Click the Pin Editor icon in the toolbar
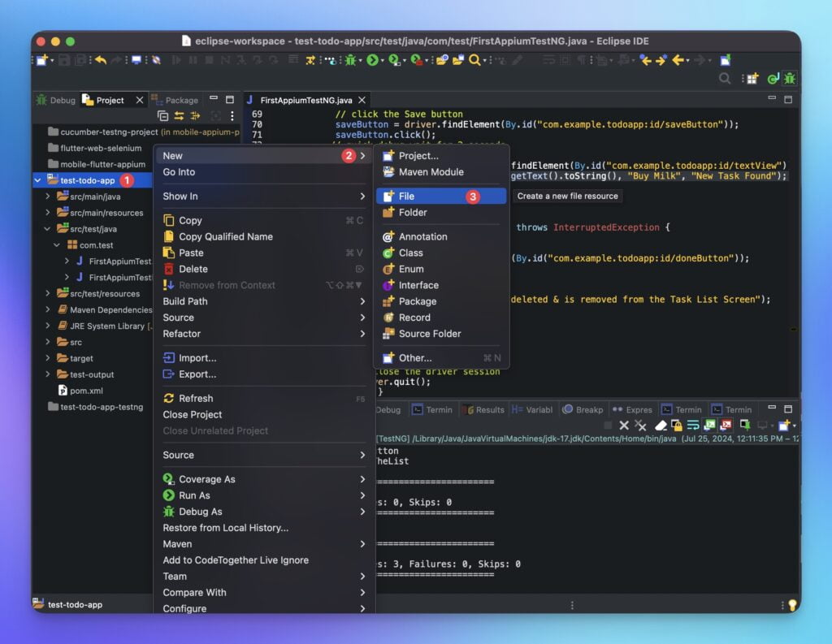Screen dimensions: 832x644 pyautogui.click(x=726, y=60)
